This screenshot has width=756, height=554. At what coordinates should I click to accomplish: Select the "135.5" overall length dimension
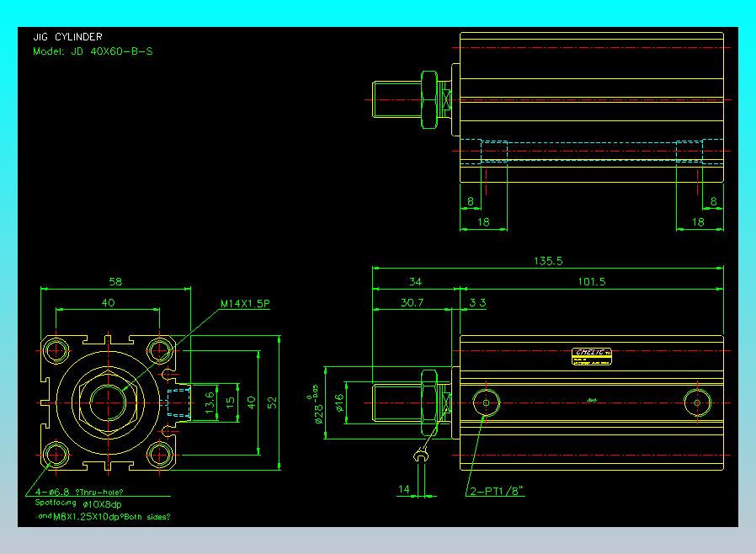[x=548, y=261]
